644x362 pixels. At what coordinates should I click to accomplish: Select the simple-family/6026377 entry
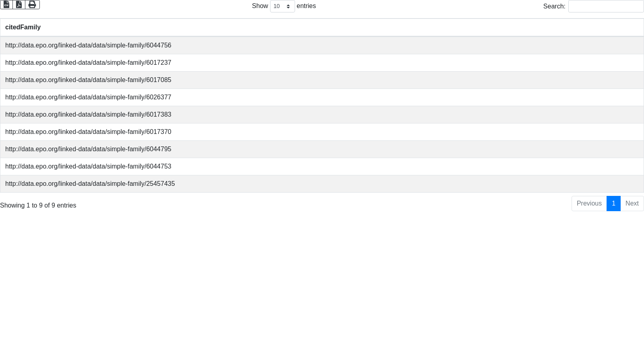tap(88, 97)
